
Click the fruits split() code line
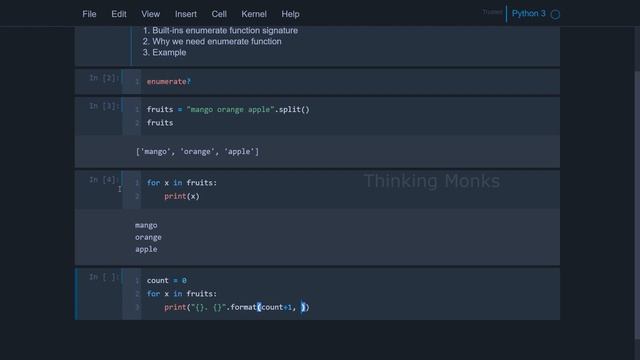click(228, 109)
